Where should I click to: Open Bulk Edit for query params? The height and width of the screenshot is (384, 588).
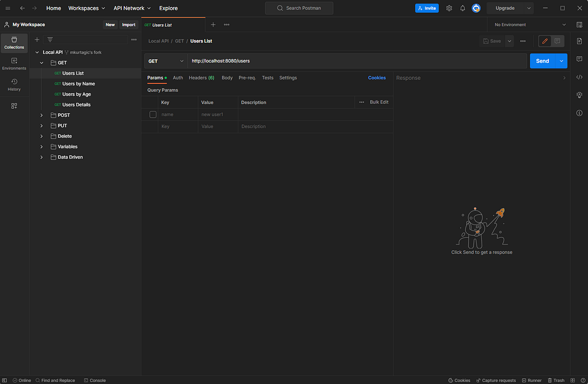(379, 102)
